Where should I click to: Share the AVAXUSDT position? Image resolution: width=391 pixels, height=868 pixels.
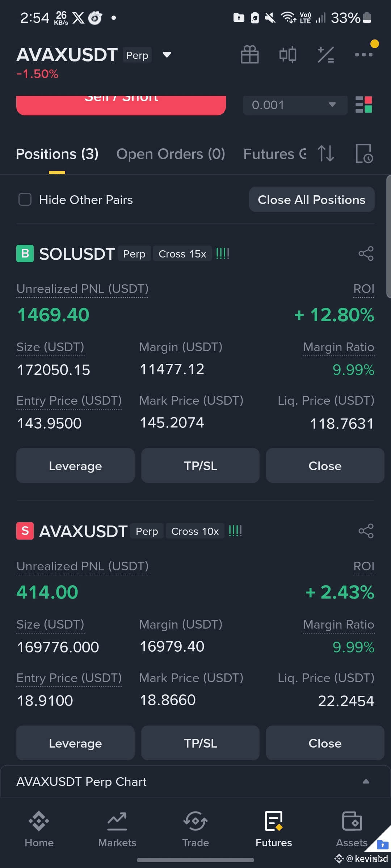point(366,531)
